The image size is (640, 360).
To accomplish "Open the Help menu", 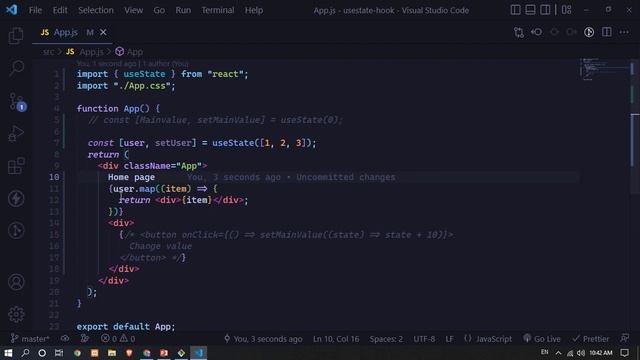I will point(254,10).
